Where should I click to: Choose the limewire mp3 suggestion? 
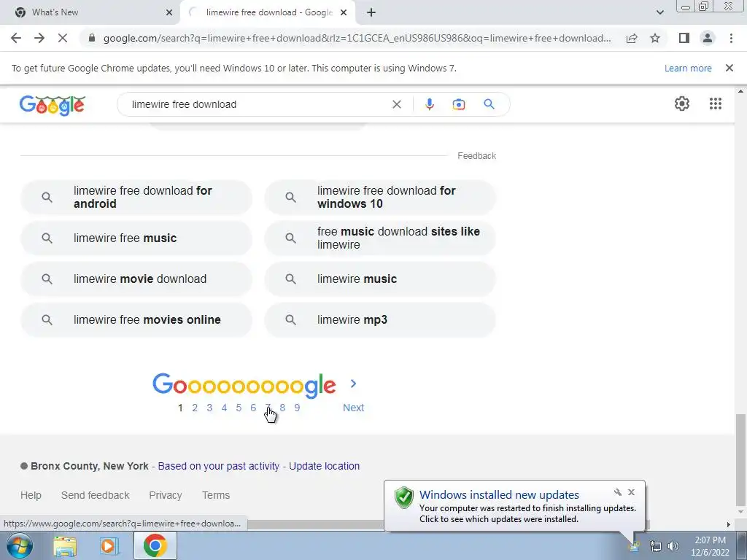point(380,320)
